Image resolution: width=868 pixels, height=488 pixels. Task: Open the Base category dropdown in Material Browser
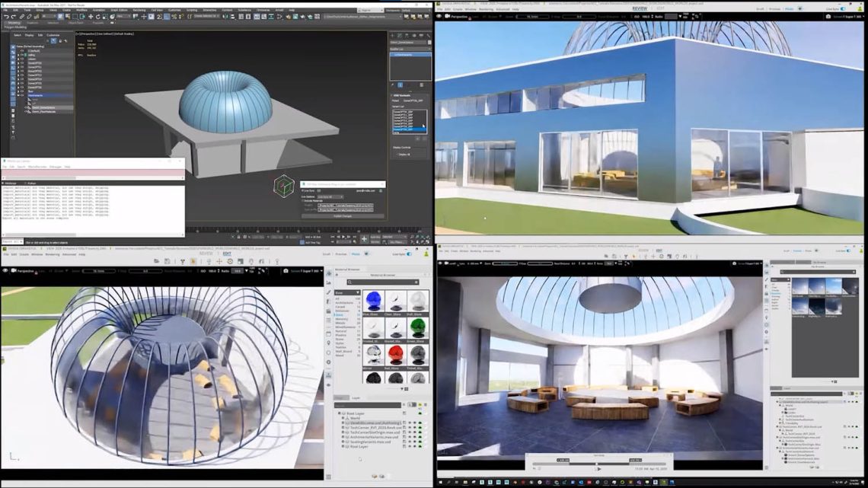[x=347, y=293]
